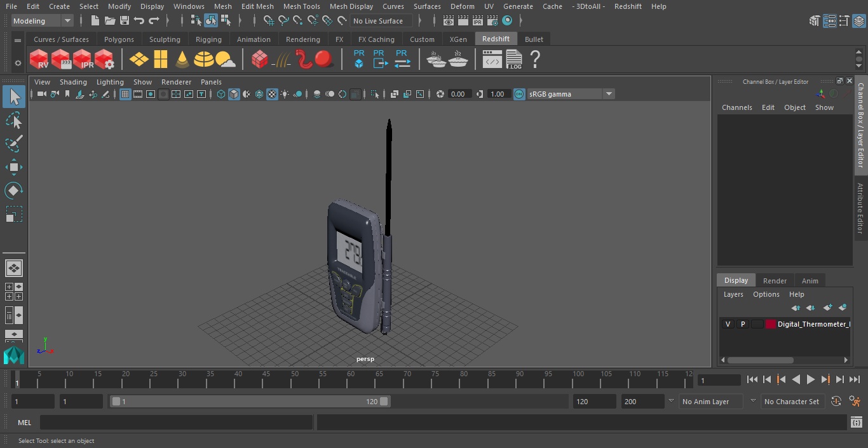The width and height of the screenshot is (868, 448).
Task: Select the Digital_Thermometer layer name
Action: [x=813, y=324]
